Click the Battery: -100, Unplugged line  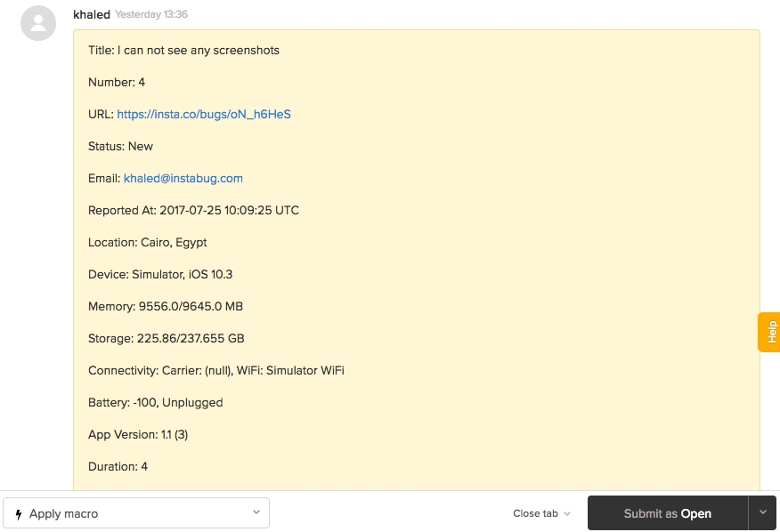155,402
